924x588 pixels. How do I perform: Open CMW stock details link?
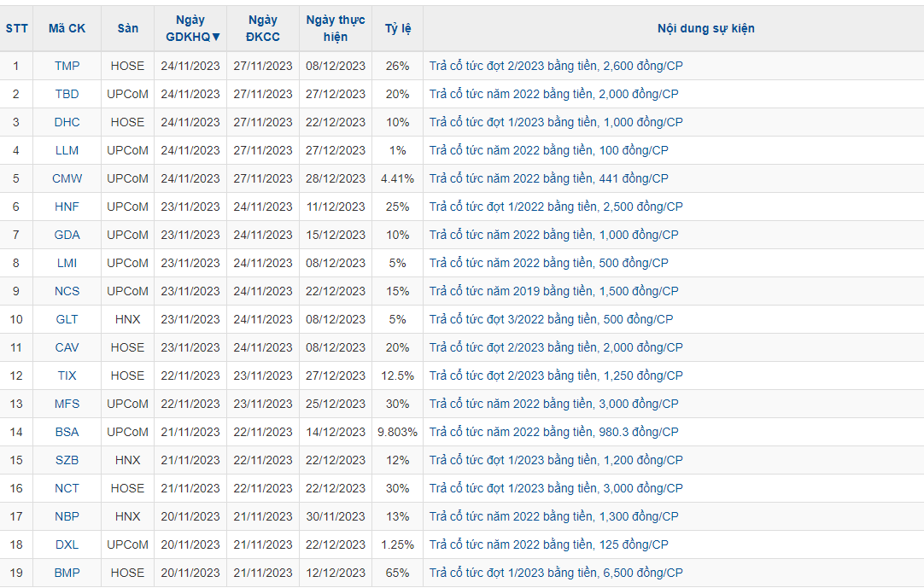pos(67,178)
